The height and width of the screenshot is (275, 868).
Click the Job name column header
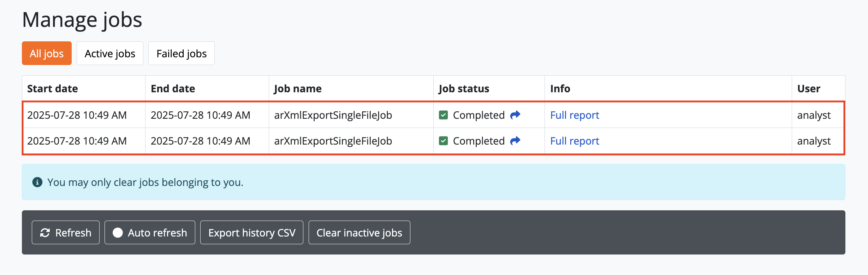[298, 88]
